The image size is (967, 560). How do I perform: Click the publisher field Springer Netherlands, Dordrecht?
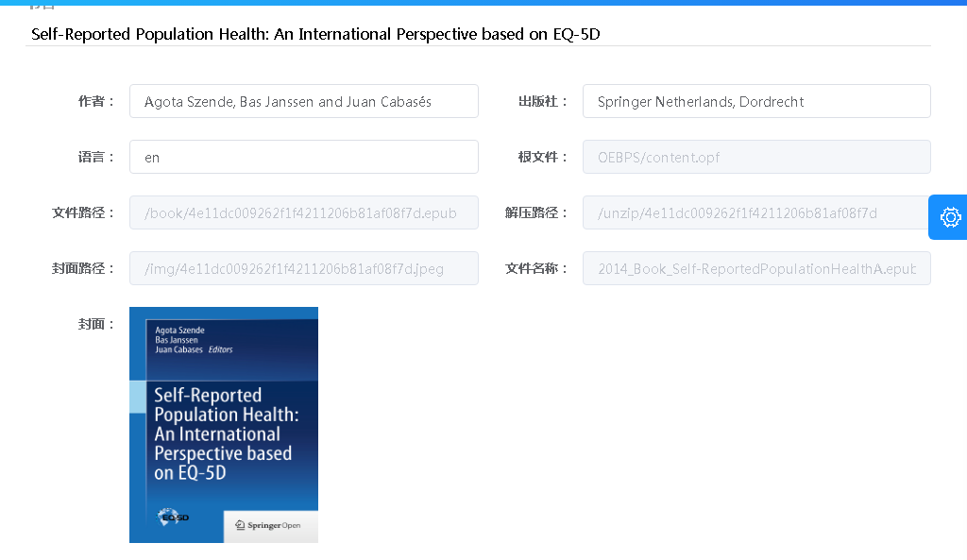(756, 101)
